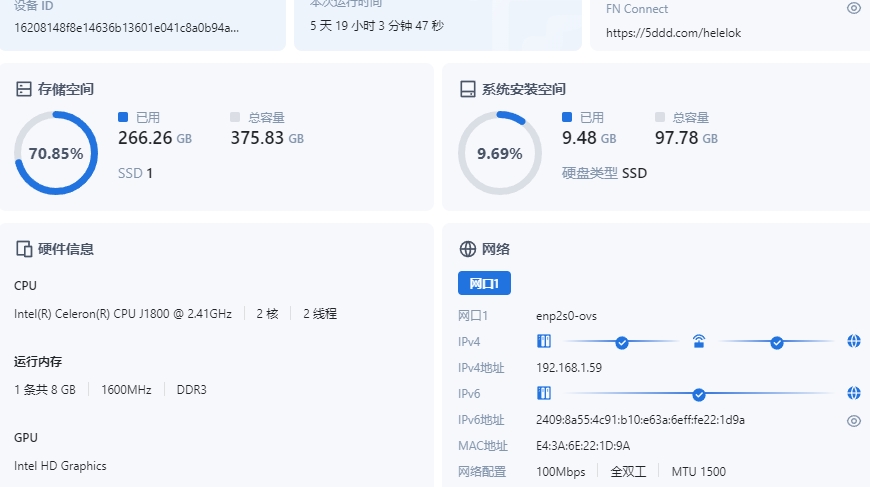Click the SSD 1 label
The image size is (870, 487).
[135, 174]
